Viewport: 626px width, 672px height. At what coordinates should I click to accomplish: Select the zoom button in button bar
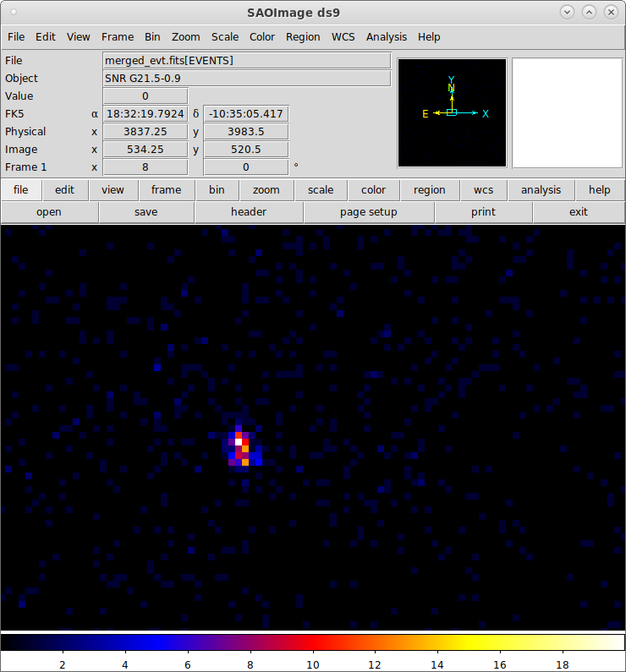point(266,190)
